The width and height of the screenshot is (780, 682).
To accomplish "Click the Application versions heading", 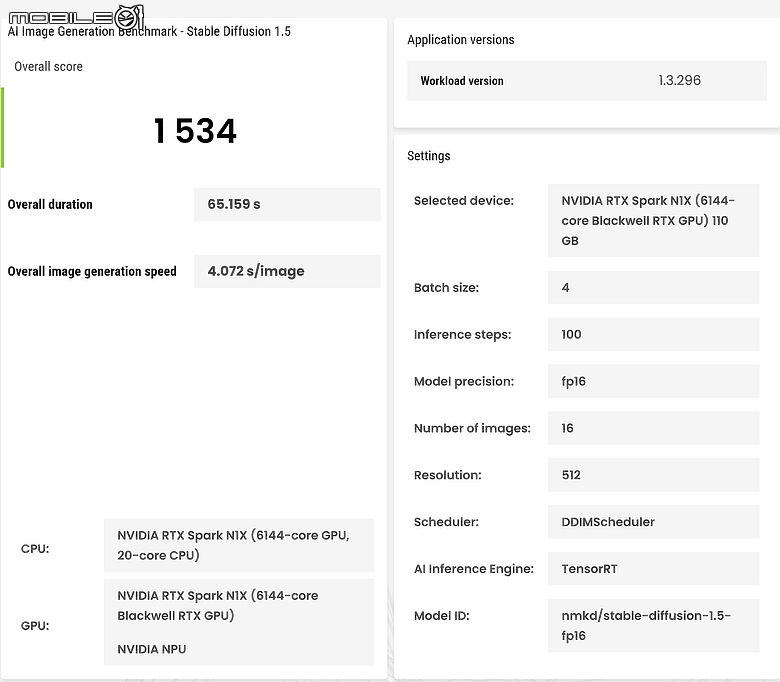I will [461, 40].
